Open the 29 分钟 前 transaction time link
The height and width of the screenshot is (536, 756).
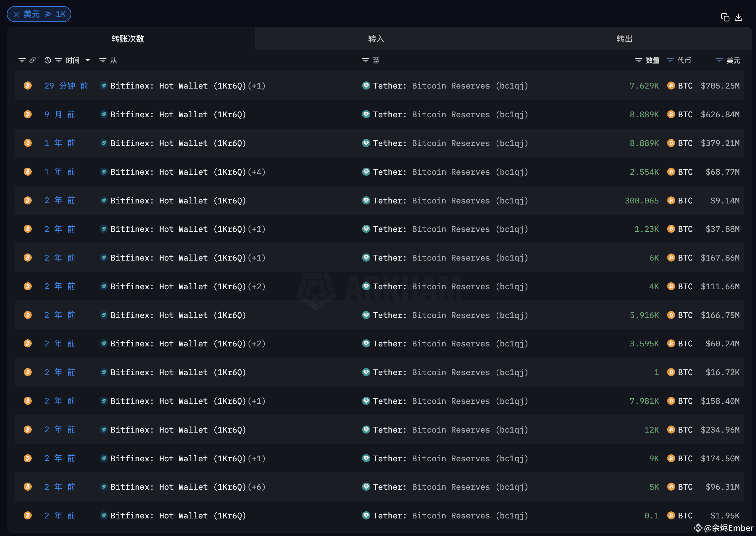pos(66,86)
